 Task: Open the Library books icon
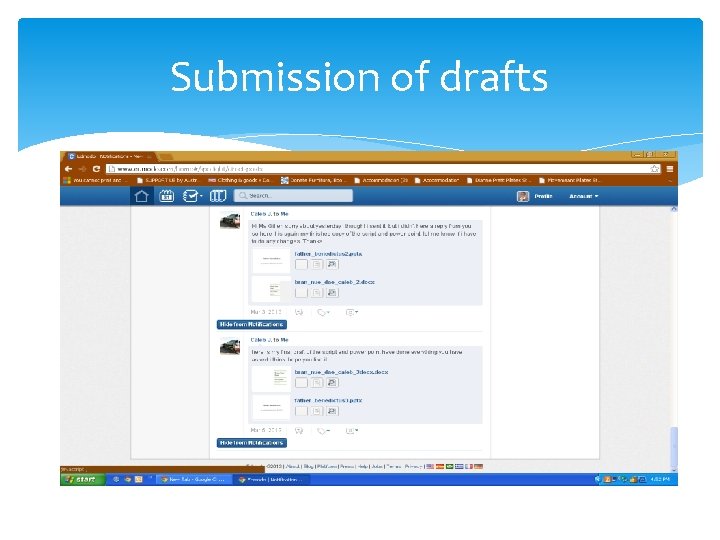[218, 196]
